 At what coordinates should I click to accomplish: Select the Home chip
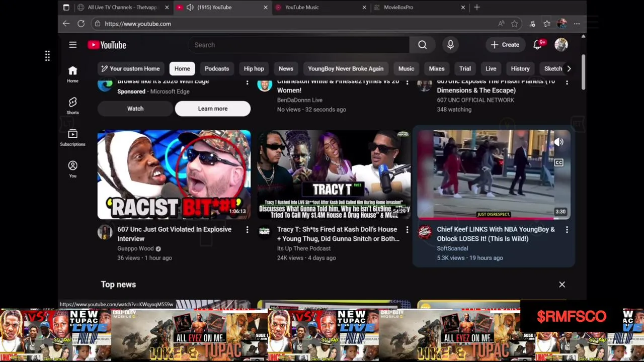point(182,68)
